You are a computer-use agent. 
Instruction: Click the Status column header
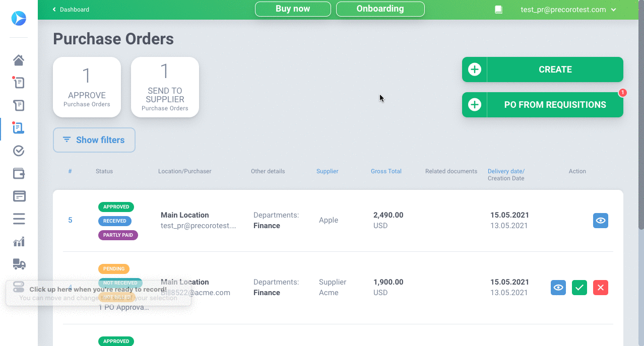(x=104, y=171)
